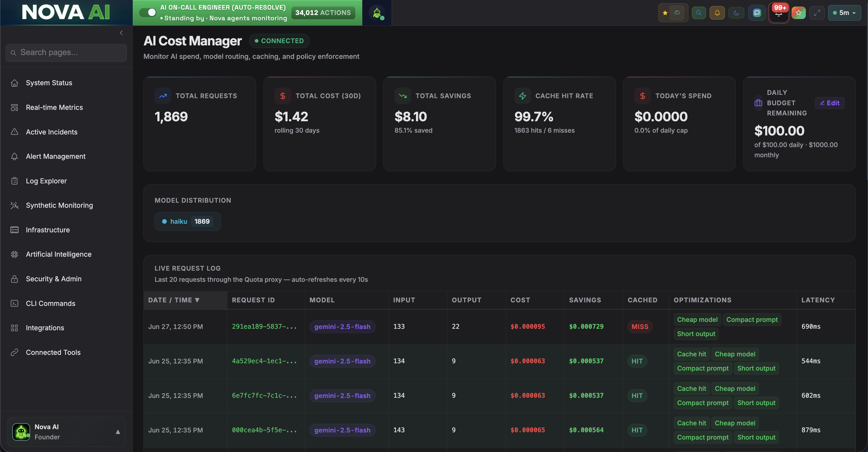The height and width of the screenshot is (452, 868).
Task: Enter fullscreen with the expand arrows icon
Action: [817, 13]
